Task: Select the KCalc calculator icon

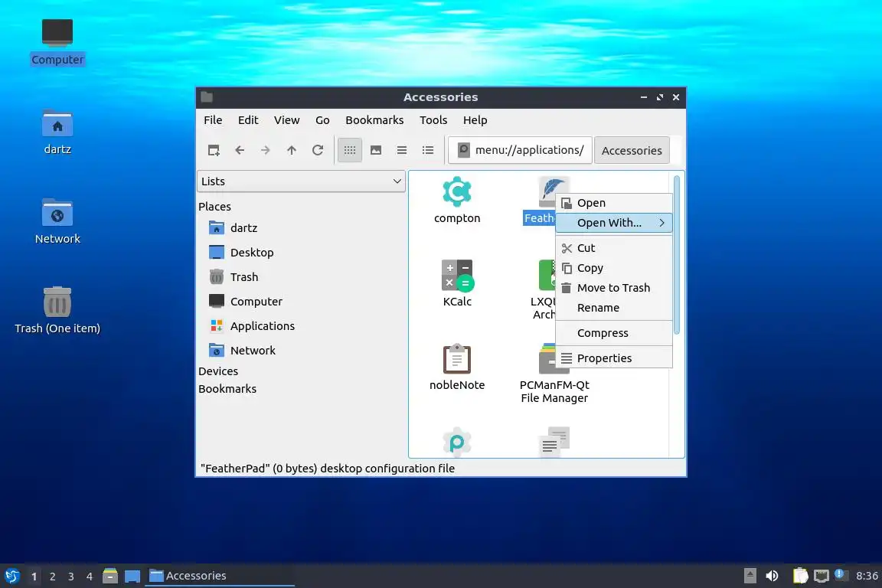Action: pos(457,276)
